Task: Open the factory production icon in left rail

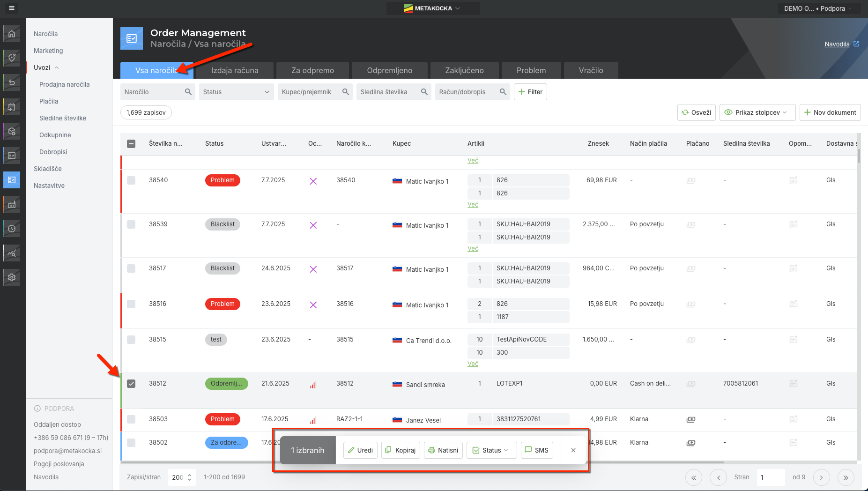Action: coord(12,204)
